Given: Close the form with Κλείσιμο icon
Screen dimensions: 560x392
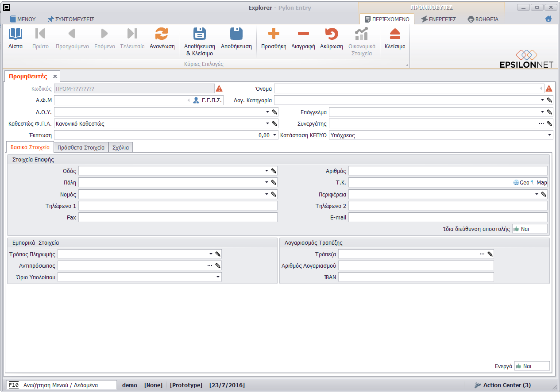Looking at the screenshot, I should coord(395,34).
